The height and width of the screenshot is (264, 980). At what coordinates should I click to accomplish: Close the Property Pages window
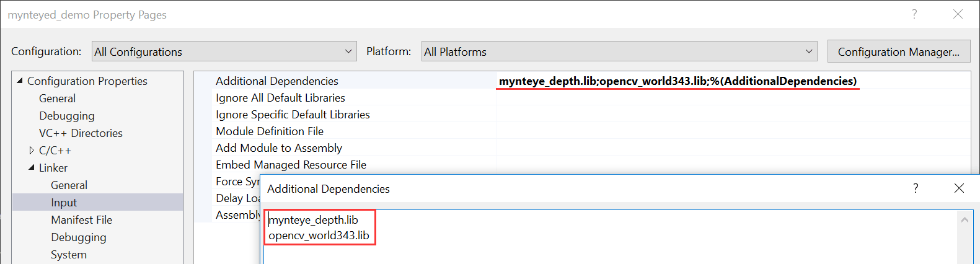click(958, 14)
